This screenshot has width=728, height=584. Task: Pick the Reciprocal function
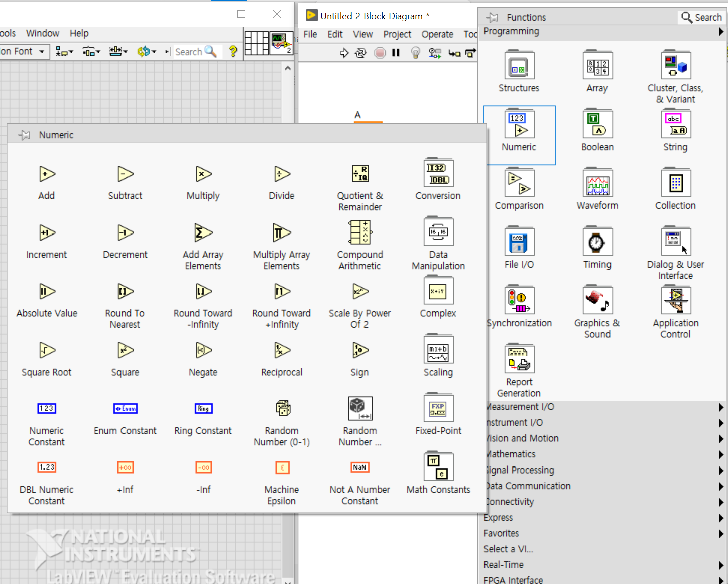[282, 351]
